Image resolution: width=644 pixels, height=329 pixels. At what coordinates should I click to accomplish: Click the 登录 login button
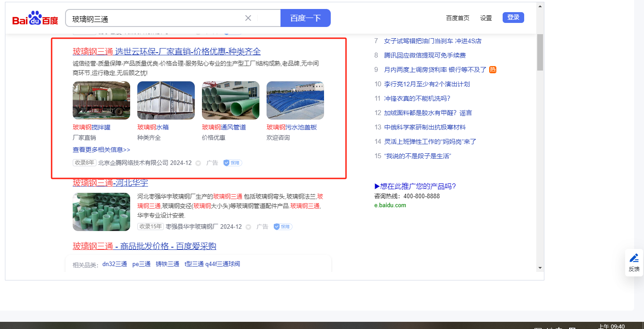point(513,18)
